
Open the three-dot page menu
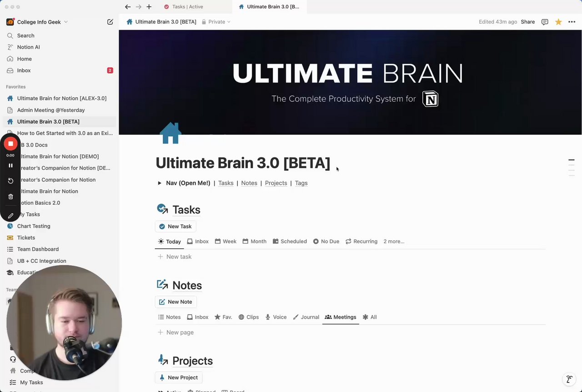pos(572,22)
